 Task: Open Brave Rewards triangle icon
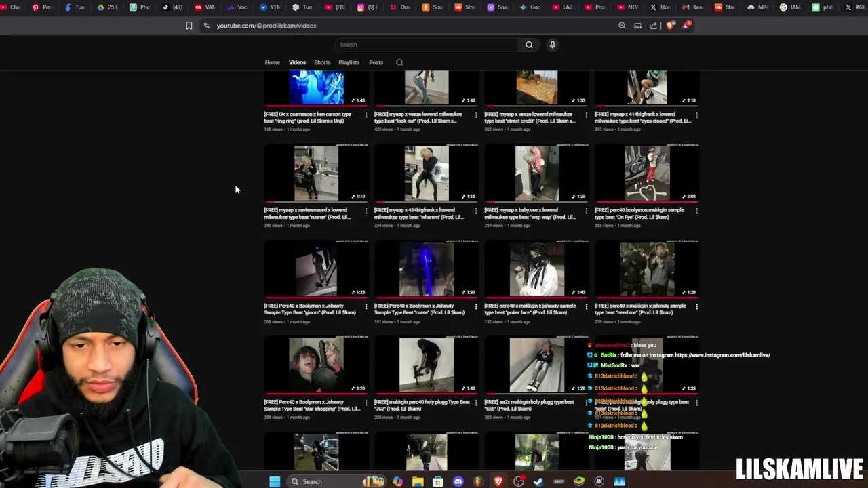(x=686, y=26)
